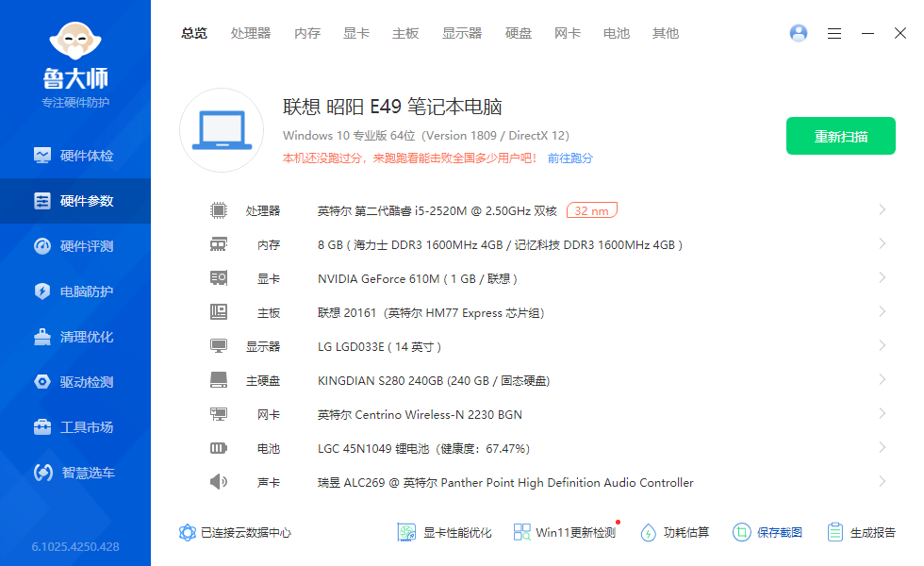Click the 鲁大师 mascot logo
Viewport: 924px width, 566px height.
(75, 41)
